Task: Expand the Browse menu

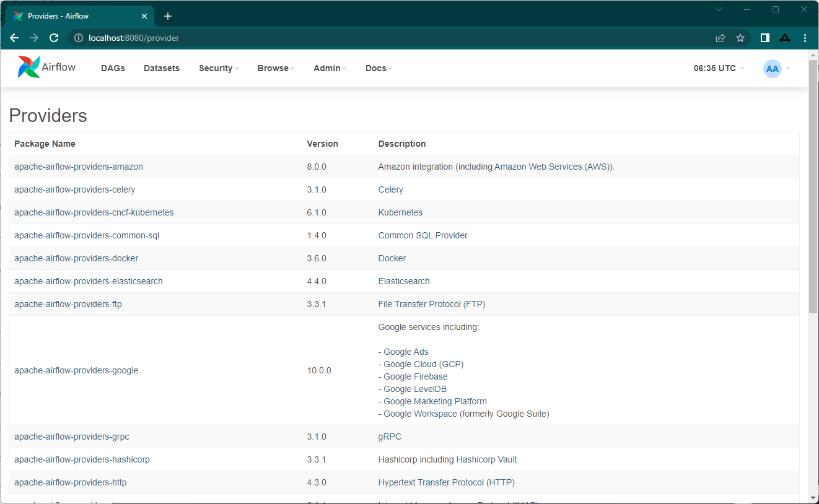Action: 276,68
